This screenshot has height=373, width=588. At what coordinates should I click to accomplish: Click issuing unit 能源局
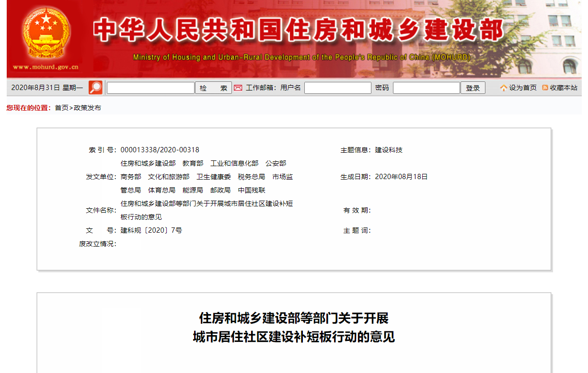(193, 190)
